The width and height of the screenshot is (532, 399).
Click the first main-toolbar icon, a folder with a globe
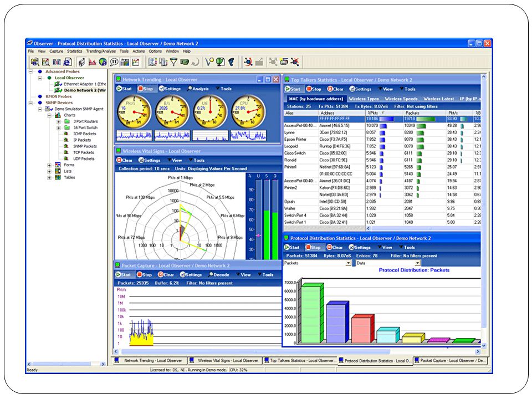tap(34, 62)
